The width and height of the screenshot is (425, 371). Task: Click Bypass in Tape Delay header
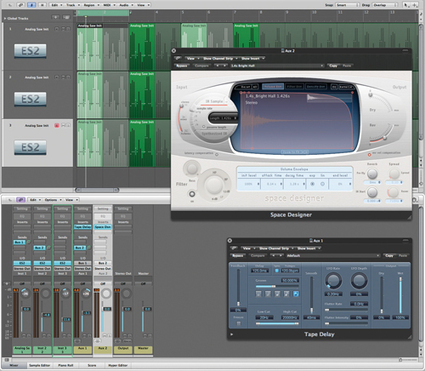pyautogui.click(x=238, y=256)
